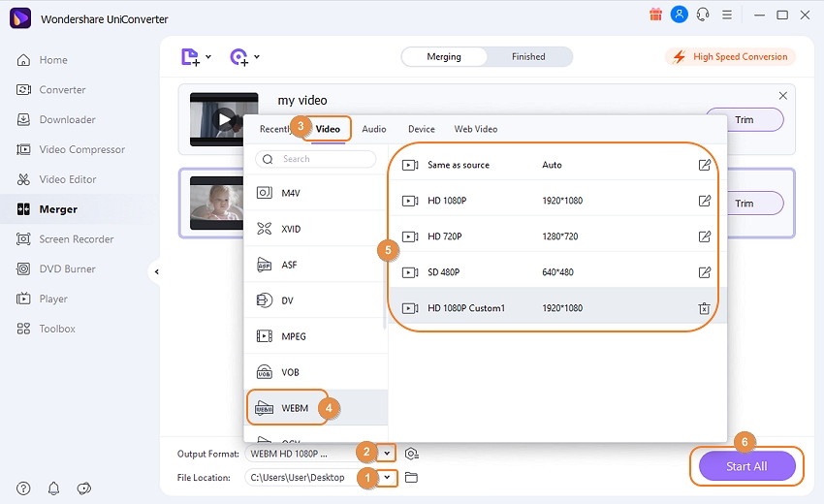The image size is (824, 504).
Task: Select Video Compressor in sidebar
Action: pyautogui.click(x=71, y=150)
